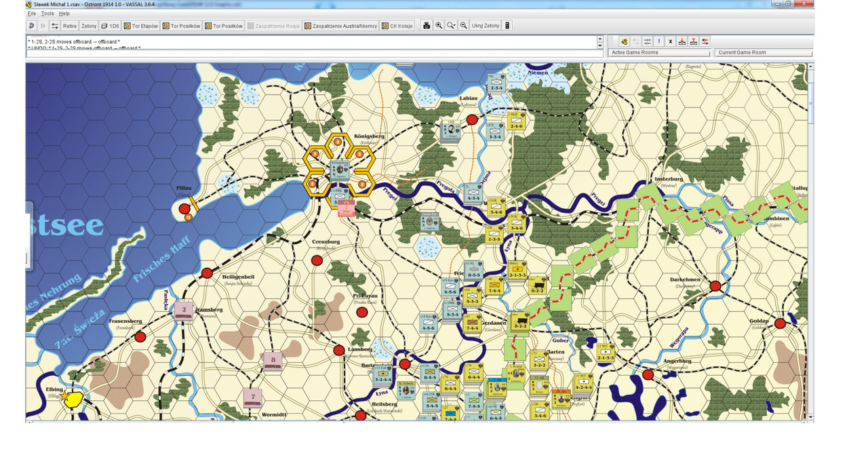Open the second Tor Posiłków chart button

pyautogui.click(x=181, y=26)
